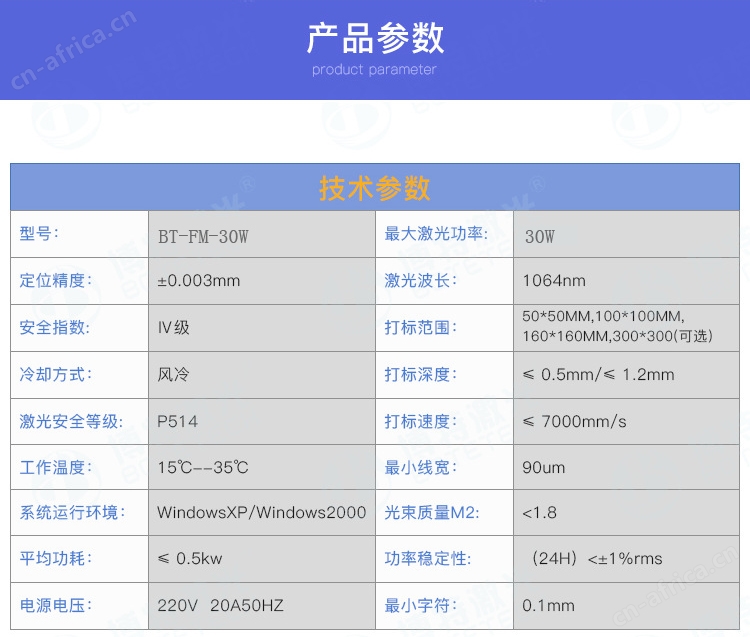Viewport: 750px width, 637px height.
Task: Select the 15℃--35℃ temperature value
Action: tap(203, 467)
